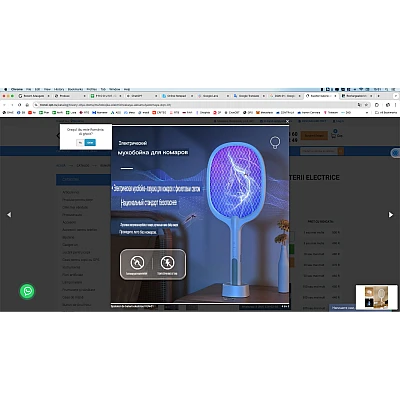Click the blue accessibility widget icon
This screenshot has height=400, width=400.
tap(395, 153)
